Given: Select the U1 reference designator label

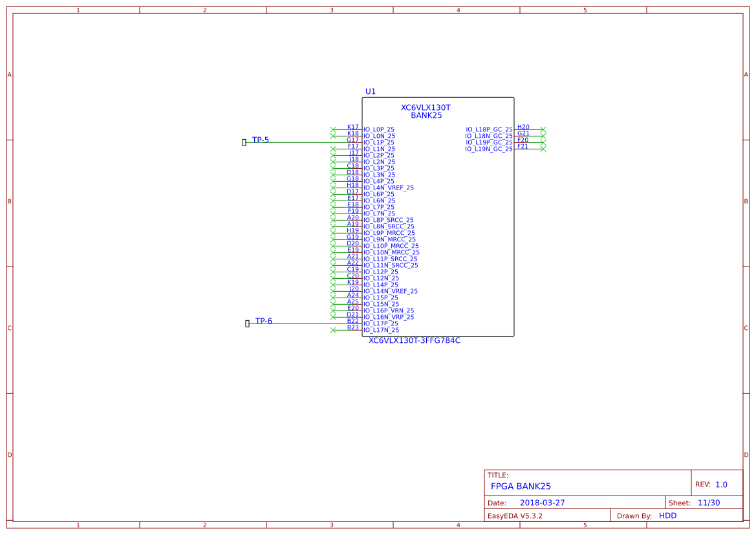Looking at the screenshot, I should point(371,91).
